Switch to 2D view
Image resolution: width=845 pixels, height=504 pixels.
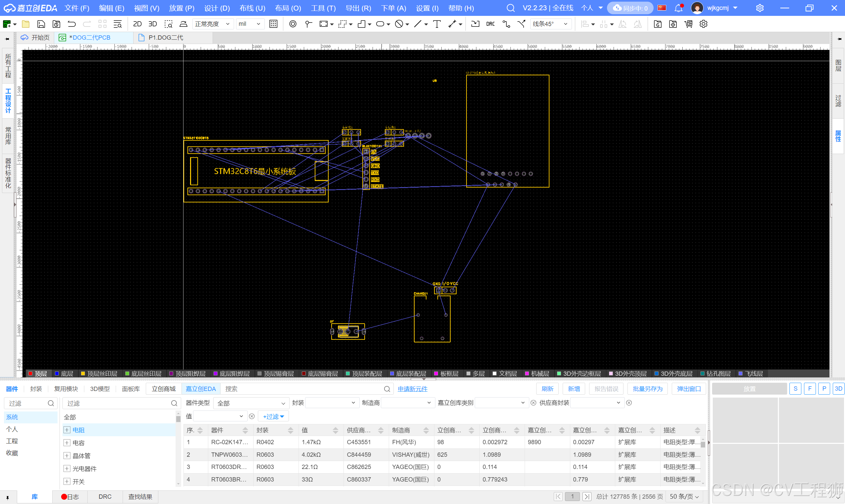(x=137, y=24)
